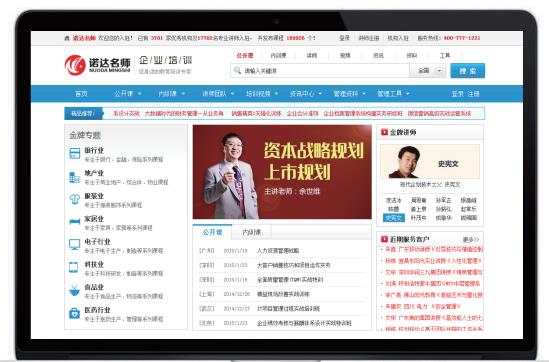Open 全面质量管理 (TQM) 实战特训 course
The image size is (549, 362).
pyautogui.click(x=282, y=280)
